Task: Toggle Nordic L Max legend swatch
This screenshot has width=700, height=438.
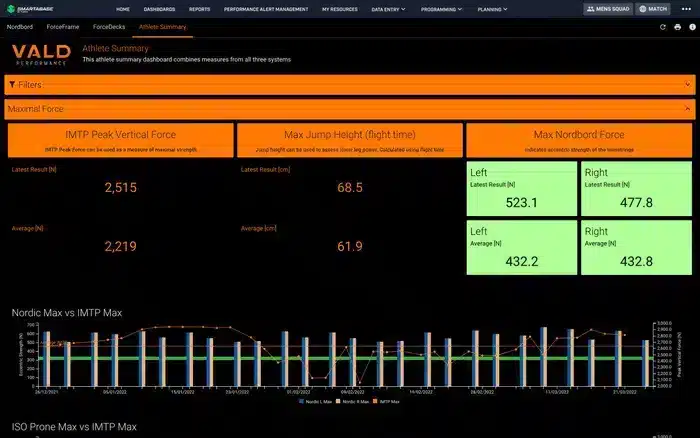Action: [x=301, y=401]
